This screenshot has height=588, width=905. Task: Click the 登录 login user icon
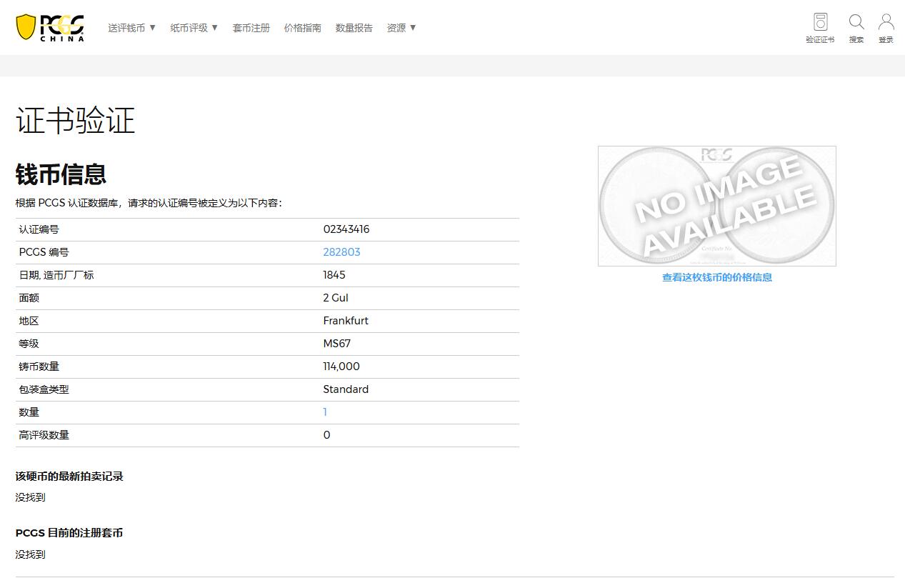point(886,28)
